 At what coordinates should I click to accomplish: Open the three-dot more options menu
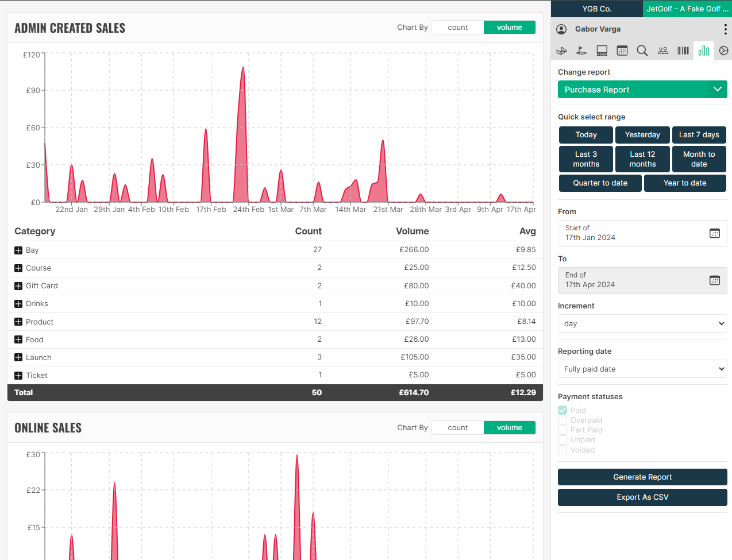coord(725,29)
